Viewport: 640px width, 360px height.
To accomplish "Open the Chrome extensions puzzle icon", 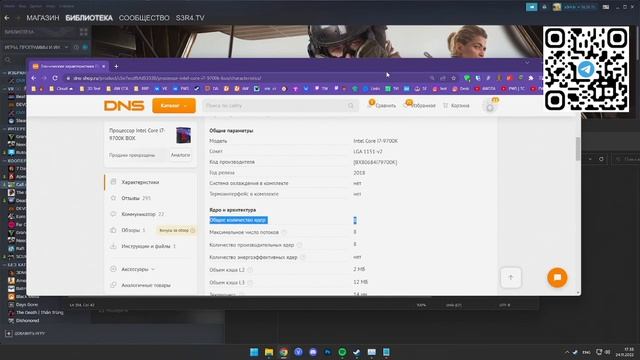I will point(531,78).
